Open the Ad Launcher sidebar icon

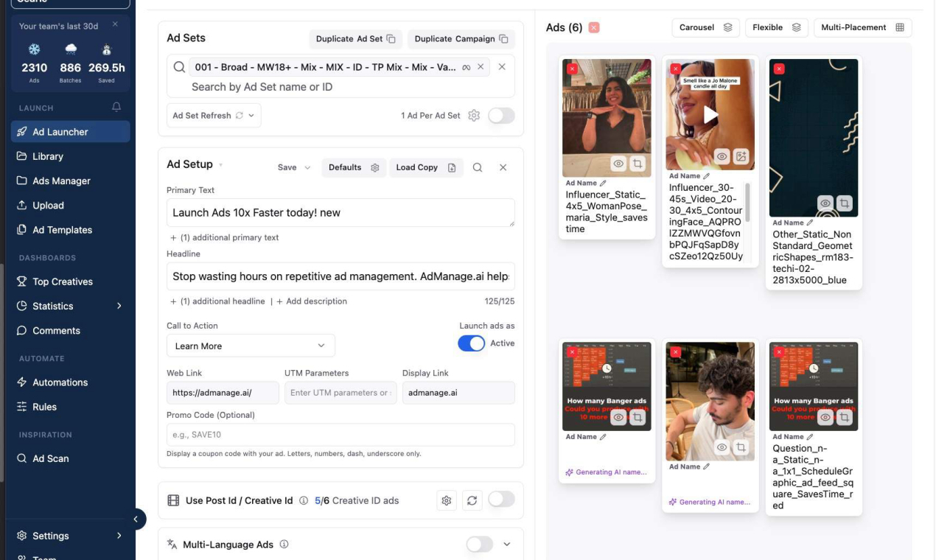pos(21,131)
